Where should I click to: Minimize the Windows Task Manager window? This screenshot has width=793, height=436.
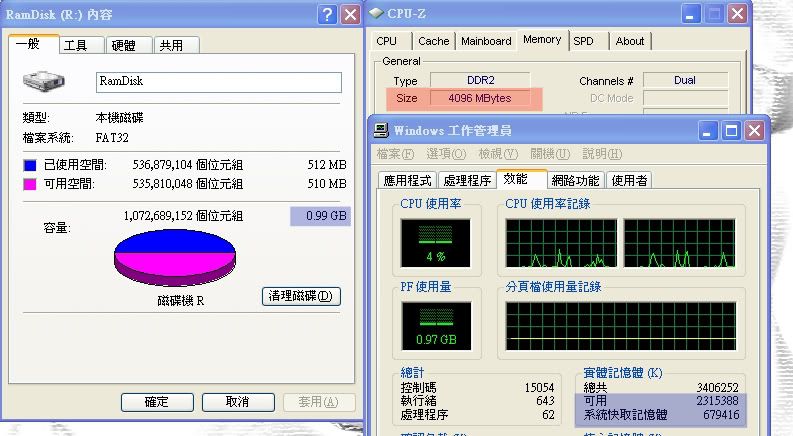pos(708,131)
